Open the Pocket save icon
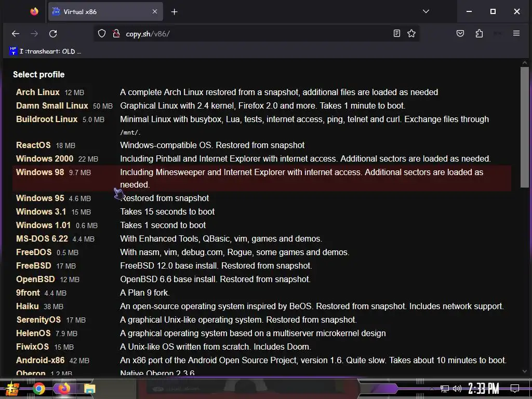The image size is (532, 399). coord(460,33)
